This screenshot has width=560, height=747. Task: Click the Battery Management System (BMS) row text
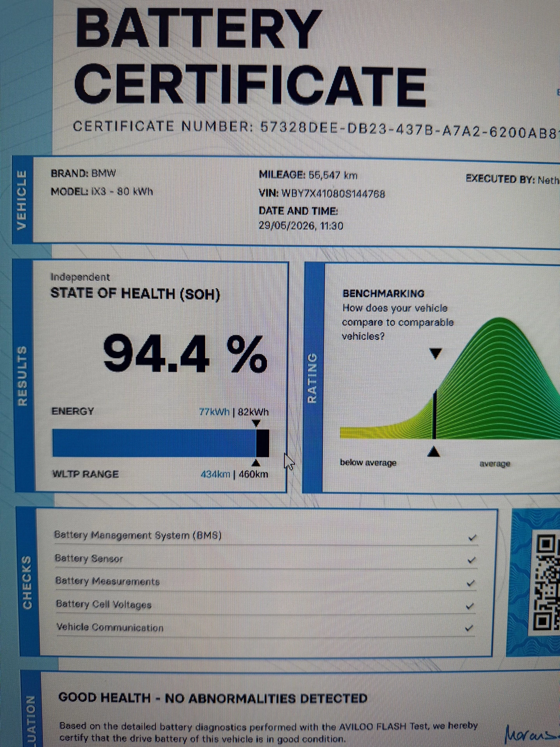138,535
